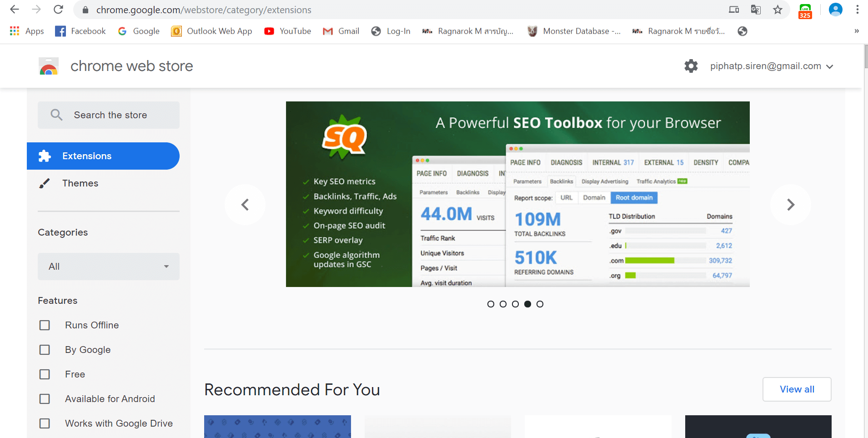Click the Search the store field

(109, 115)
